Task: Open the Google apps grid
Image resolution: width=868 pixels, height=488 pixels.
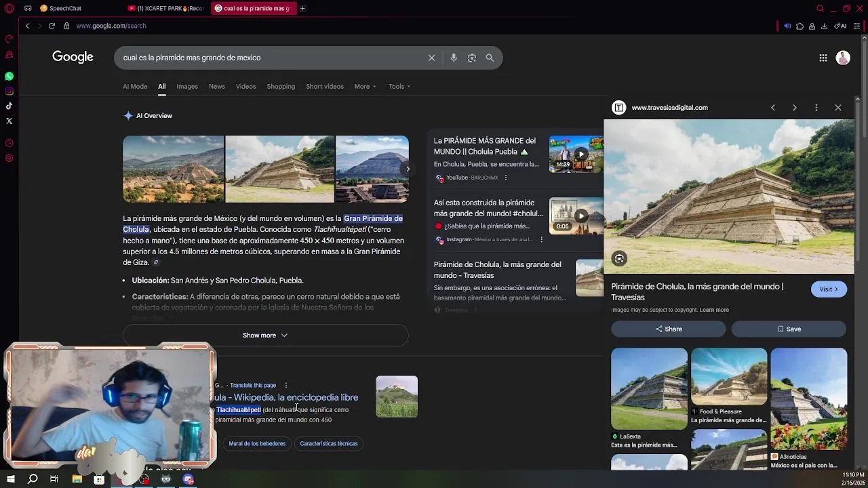Action: coord(823,58)
